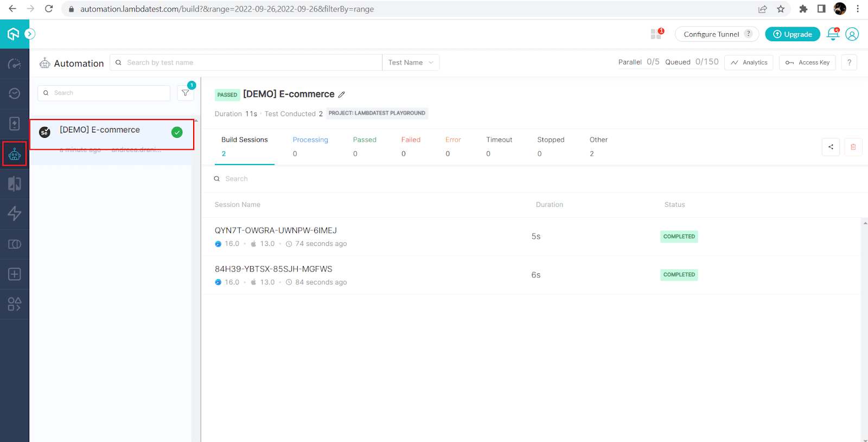Select the Stopped tab
Viewport: 868px width, 442px height.
[551, 147]
